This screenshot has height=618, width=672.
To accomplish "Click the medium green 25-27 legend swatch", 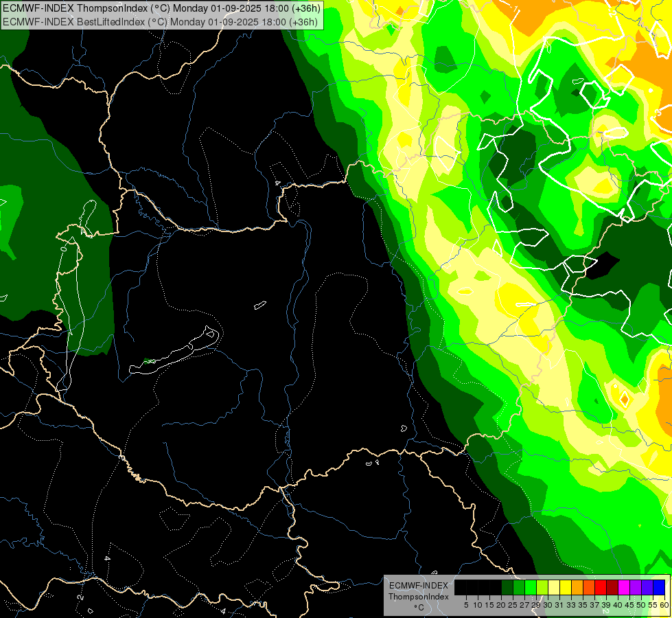I will (x=519, y=588).
